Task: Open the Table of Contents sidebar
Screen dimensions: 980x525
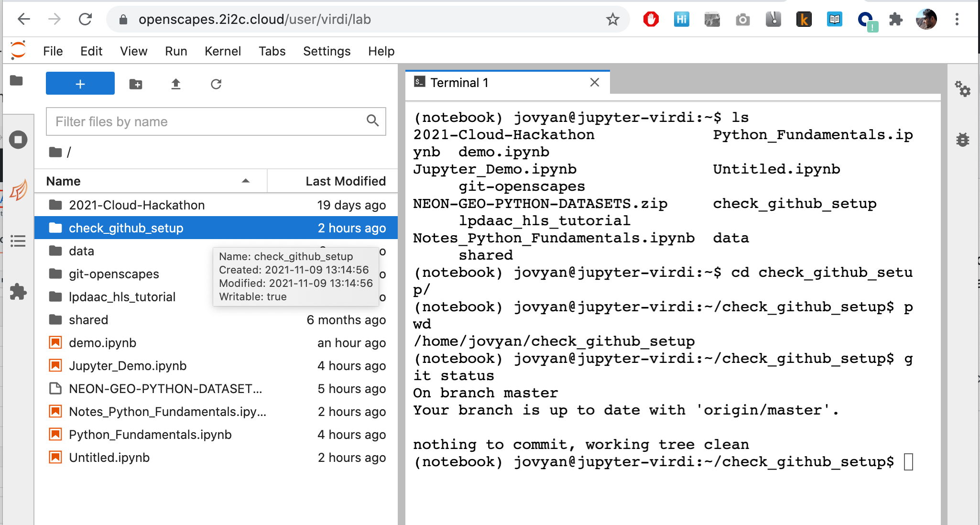Action: tap(18, 241)
